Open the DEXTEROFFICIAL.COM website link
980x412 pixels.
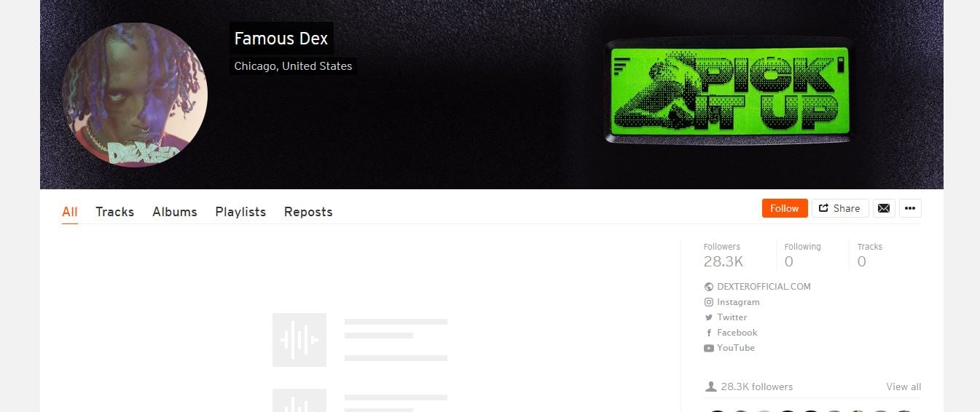coord(757,287)
